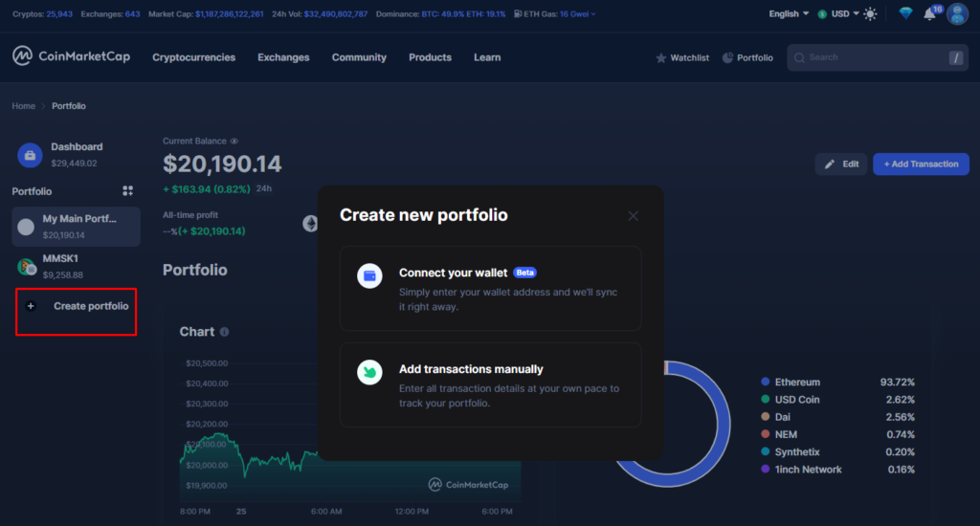
Task: Click the 24h change badge
Action: (x=264, y=188)
